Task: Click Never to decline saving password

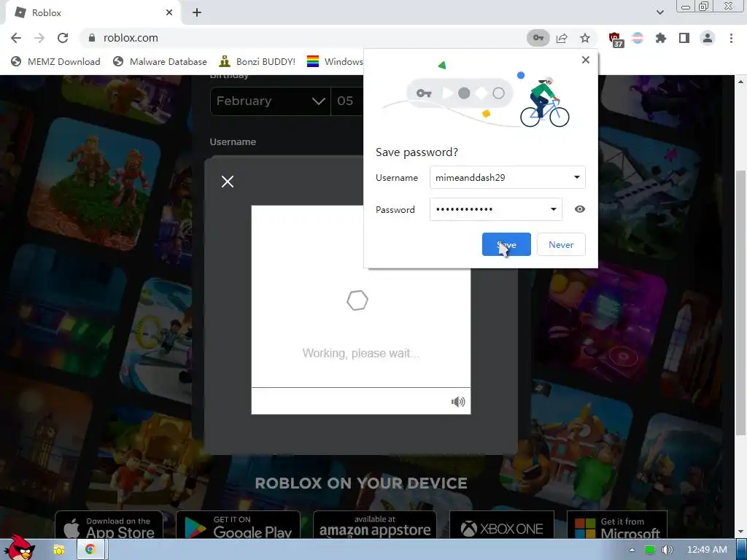Action: [x=561, y=244]
